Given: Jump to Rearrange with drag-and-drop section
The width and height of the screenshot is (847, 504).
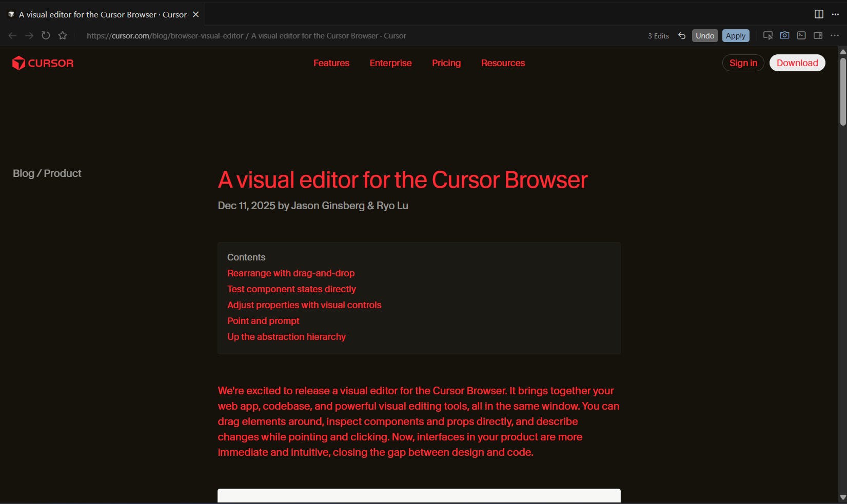Looking at the screenshot, I should (291, 273).
